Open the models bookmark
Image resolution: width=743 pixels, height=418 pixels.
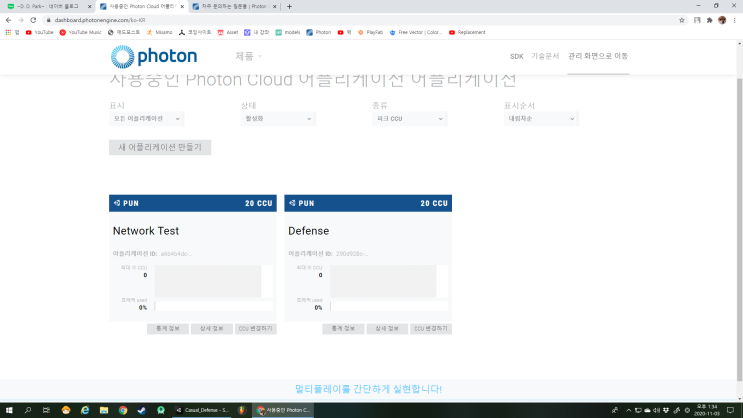[x=288, y=32]
